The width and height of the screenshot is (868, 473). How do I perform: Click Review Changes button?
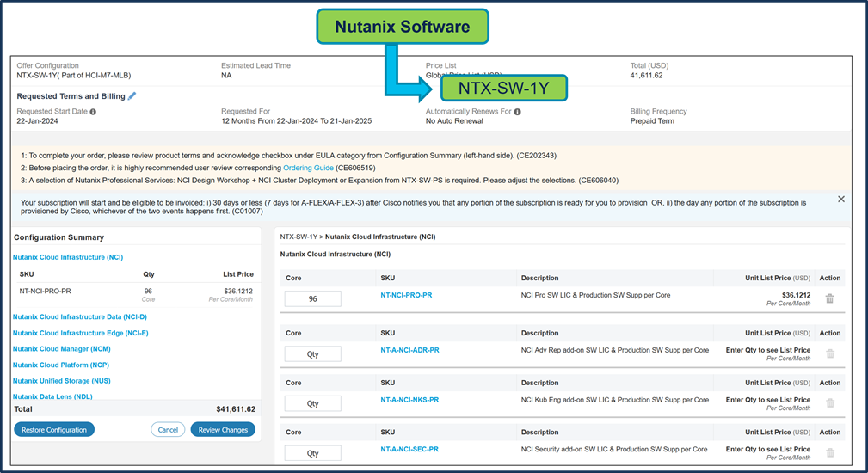tap(223, 430)
